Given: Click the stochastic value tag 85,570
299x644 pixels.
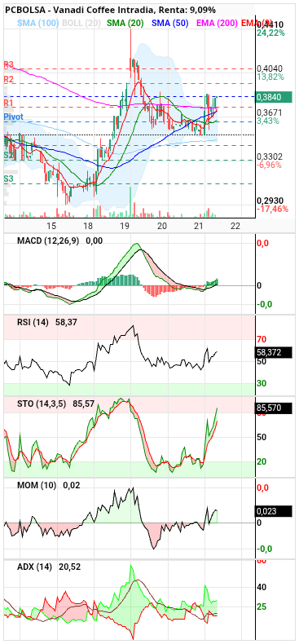Looking at the screenshot, I should [274, 408].
